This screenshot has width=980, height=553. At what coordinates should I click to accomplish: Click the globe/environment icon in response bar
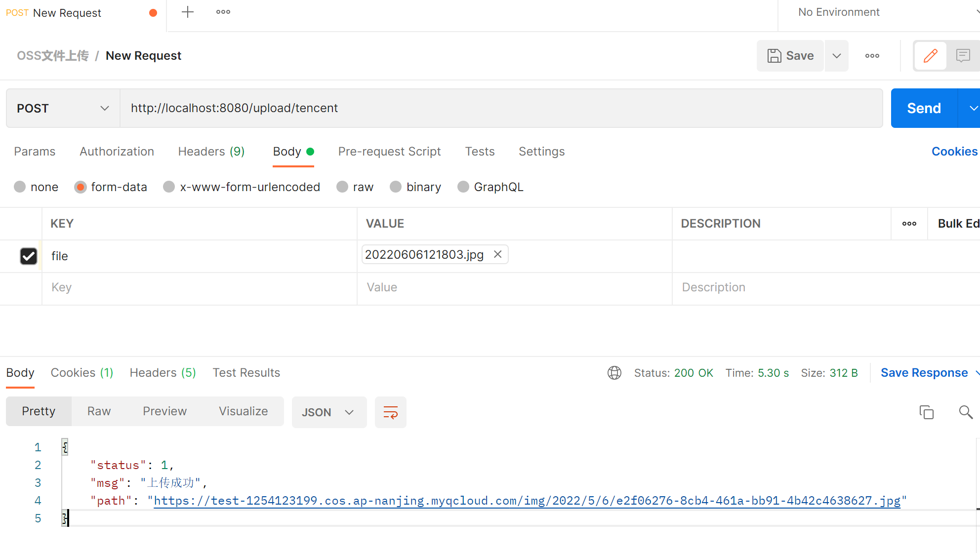coord(614,373)
